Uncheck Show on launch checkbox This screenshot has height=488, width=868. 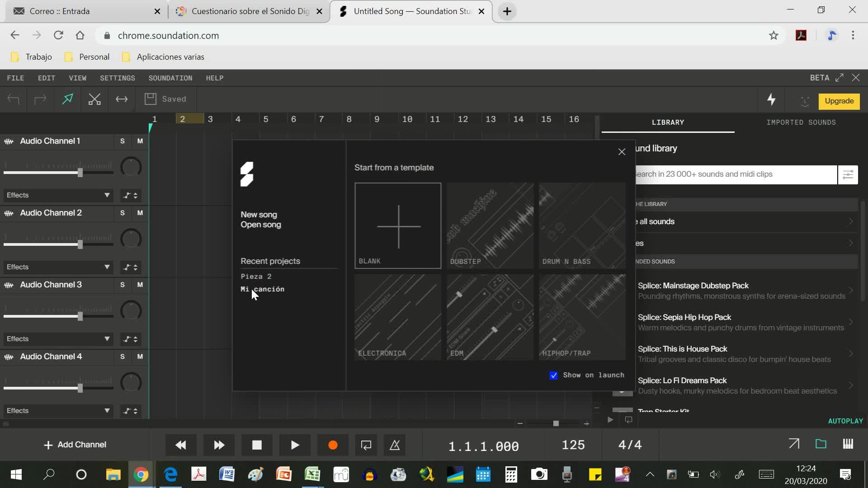pos(553,375)
